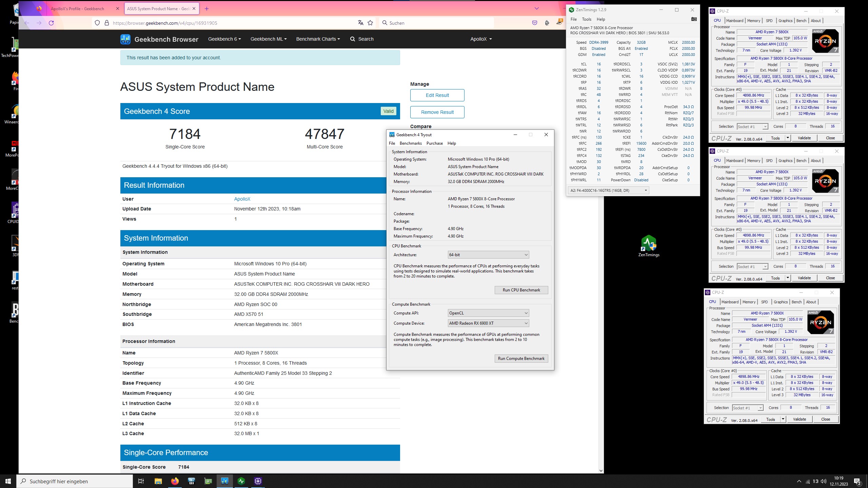The height and width of the screenshot is (488, 868).
Task: Open the ApolloX user link
Action: pyautogui.click(x=242, y=199)
